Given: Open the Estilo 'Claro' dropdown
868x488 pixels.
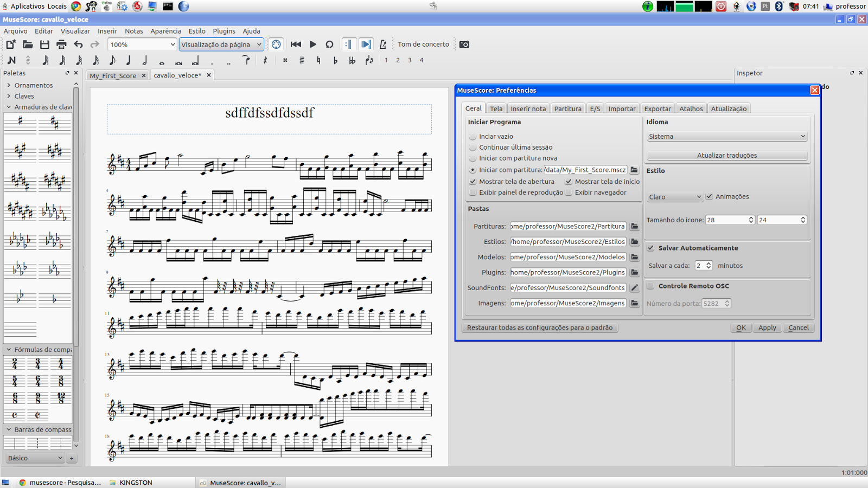Looking at the screenshot, I should coord(674,196).
